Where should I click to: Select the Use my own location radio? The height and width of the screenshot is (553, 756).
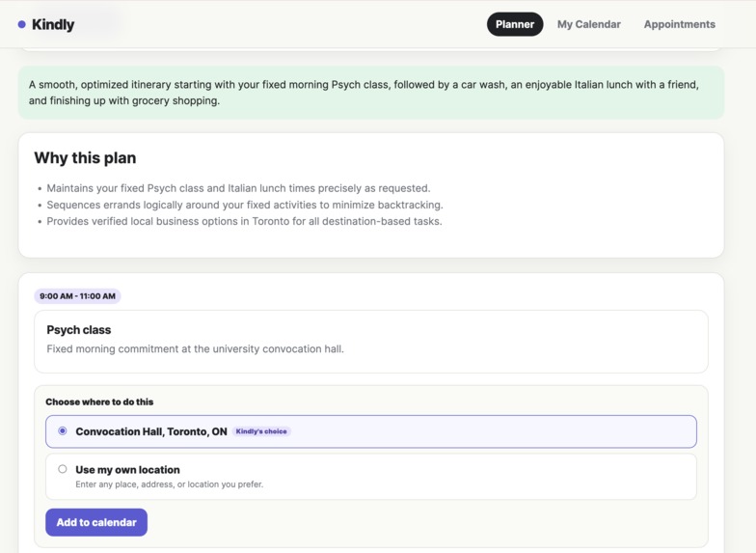(62, 469)
